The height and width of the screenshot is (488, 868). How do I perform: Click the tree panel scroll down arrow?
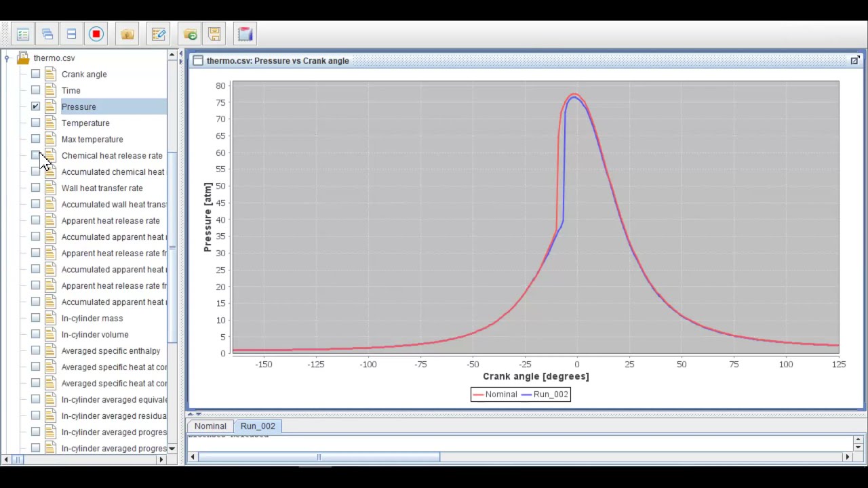tap(172, 449)
